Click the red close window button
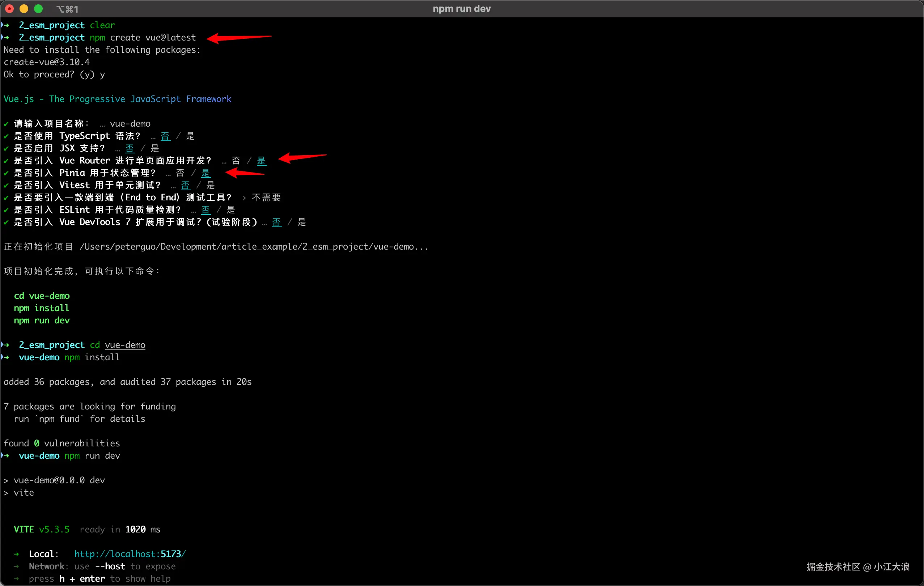This screenshot has width=924, height=586. coord(10,9)
